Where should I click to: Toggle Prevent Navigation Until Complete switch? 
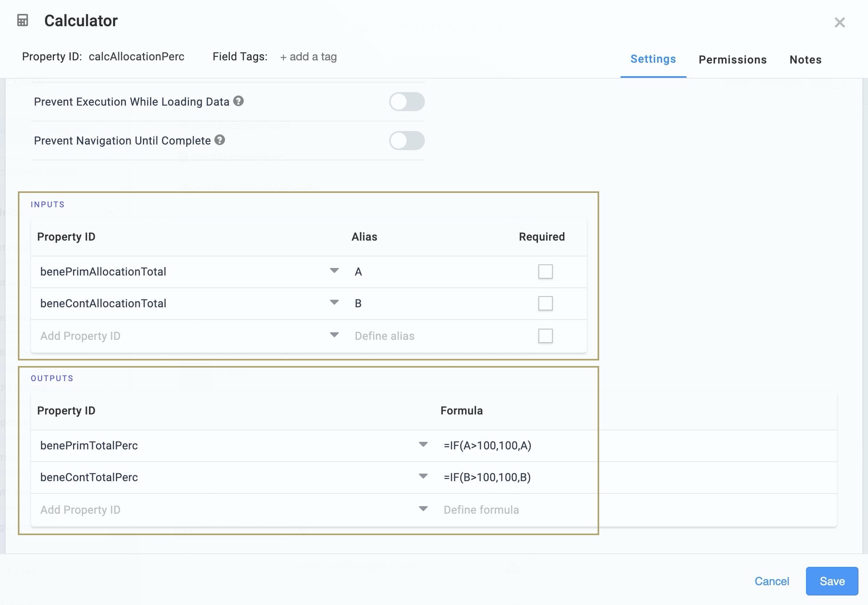[x=407, y=141]
